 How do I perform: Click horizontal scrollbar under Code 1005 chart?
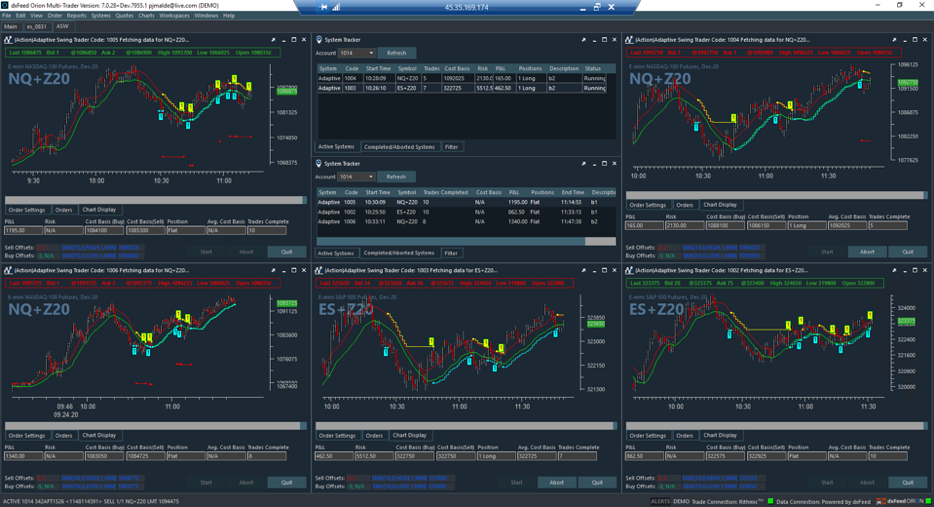pos(155,200)
